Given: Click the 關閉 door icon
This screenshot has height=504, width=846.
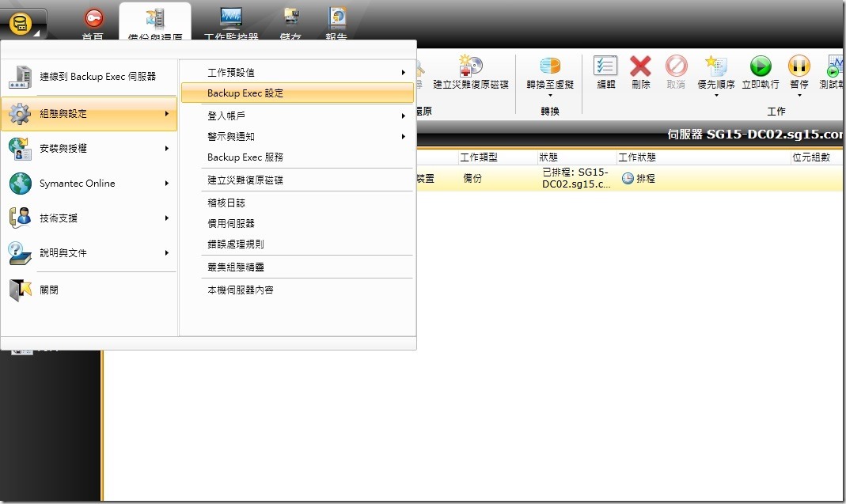Looking at the screenshot, I should tap(21, 290).
